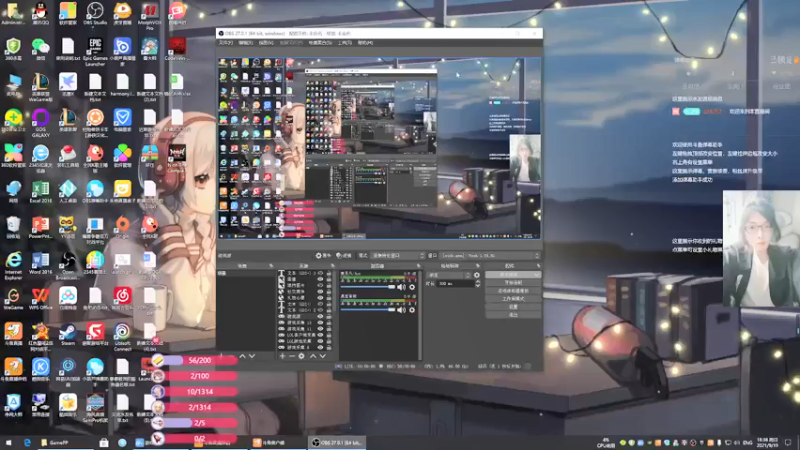Open Ubisoft Connect desktop shortcut
This screenshot has width=800, height=450.
[x=122, y=337]
